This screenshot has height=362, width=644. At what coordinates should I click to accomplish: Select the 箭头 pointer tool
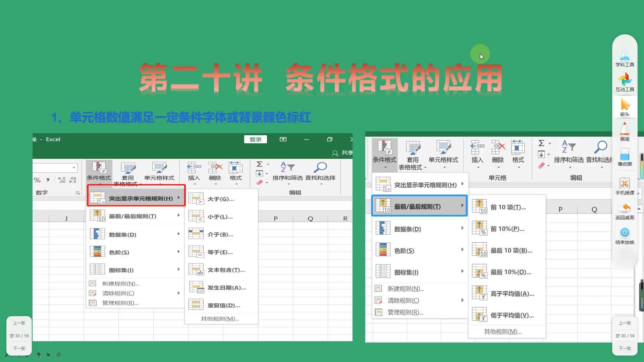[x=625, y=107]
